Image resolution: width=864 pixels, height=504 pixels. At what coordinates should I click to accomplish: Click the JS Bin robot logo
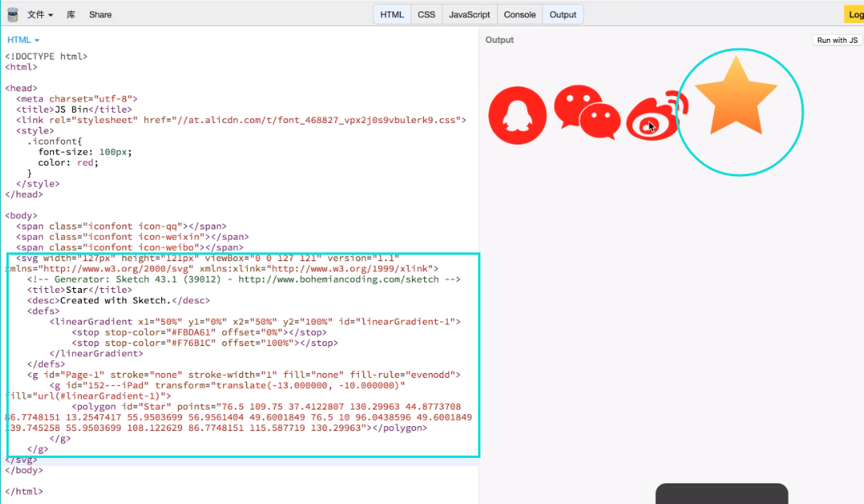click(11, 13)
